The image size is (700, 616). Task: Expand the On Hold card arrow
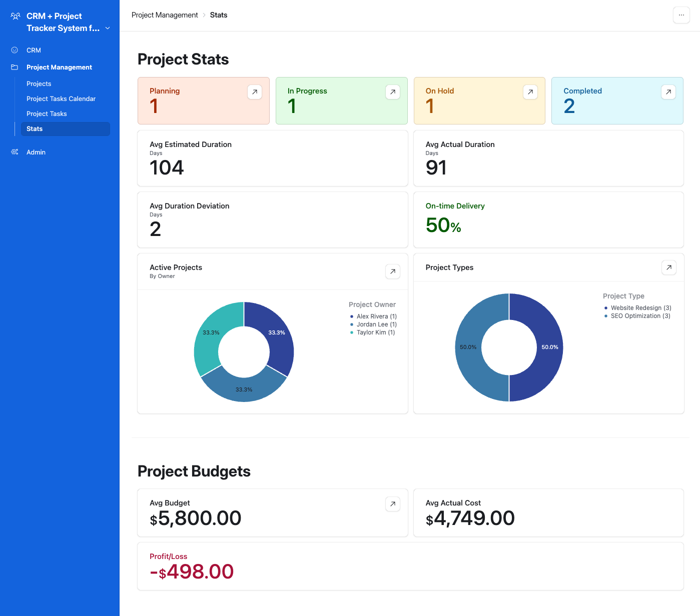coord(530,92)
